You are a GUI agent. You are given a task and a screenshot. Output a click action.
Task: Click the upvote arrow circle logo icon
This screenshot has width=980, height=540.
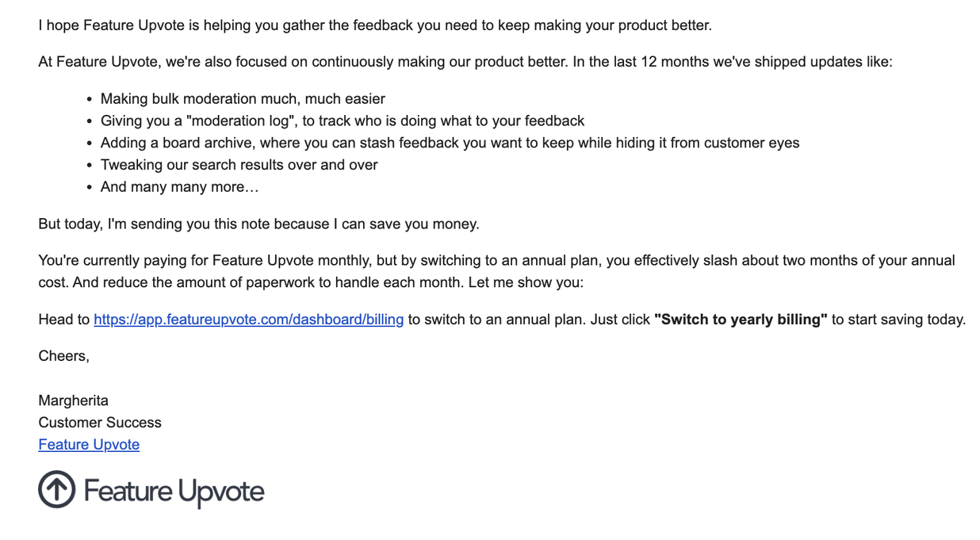(56, 489)
